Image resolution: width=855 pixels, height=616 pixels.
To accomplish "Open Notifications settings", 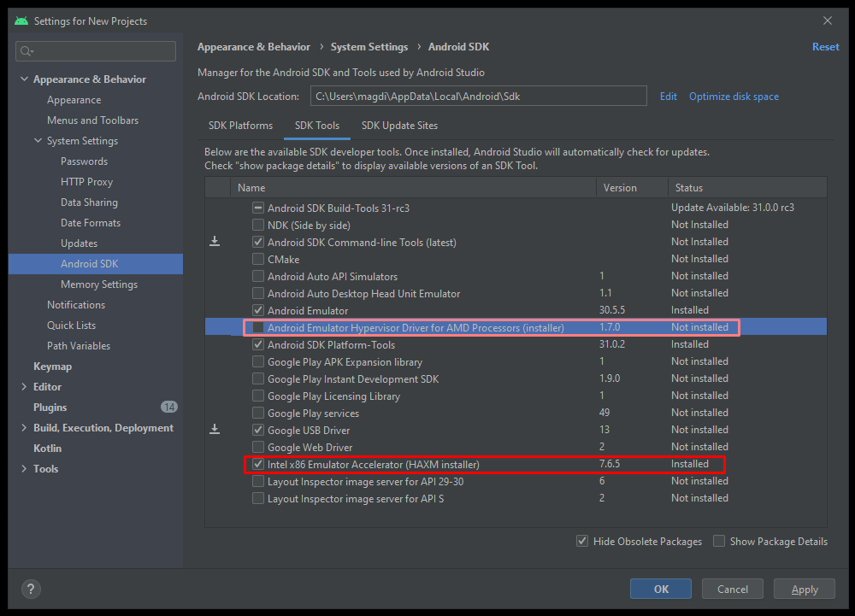I will pyautogui.click(x=76, y=304).
